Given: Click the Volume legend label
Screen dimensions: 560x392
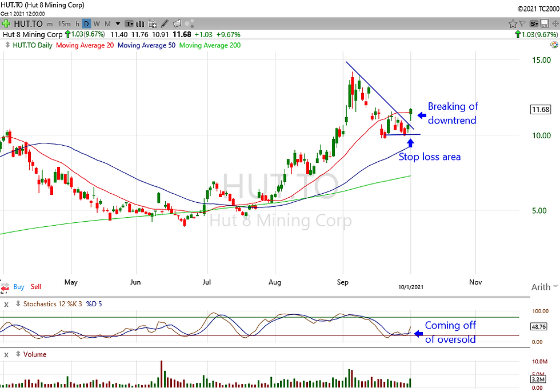Looking at the screenshot, I should [x=35, y=354].
